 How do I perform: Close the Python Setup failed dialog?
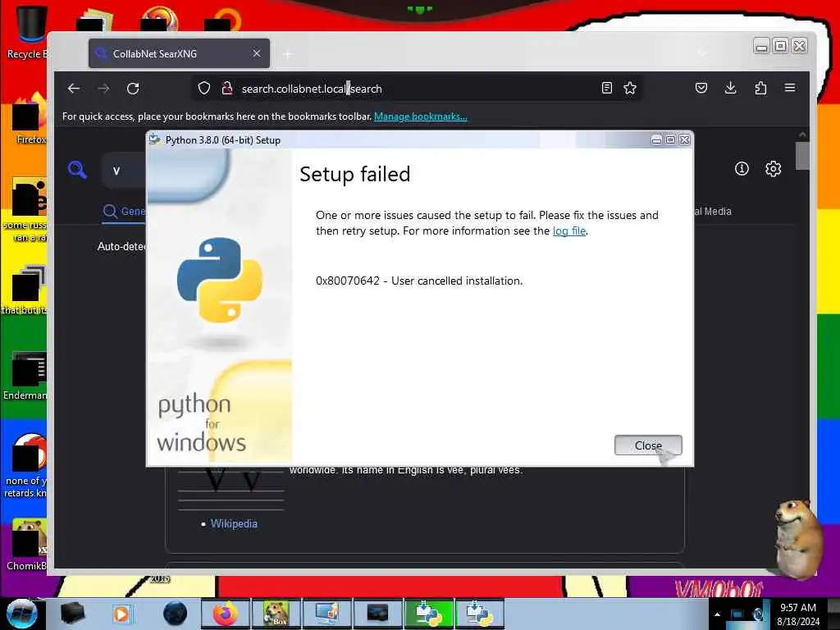tap(648, 445)
